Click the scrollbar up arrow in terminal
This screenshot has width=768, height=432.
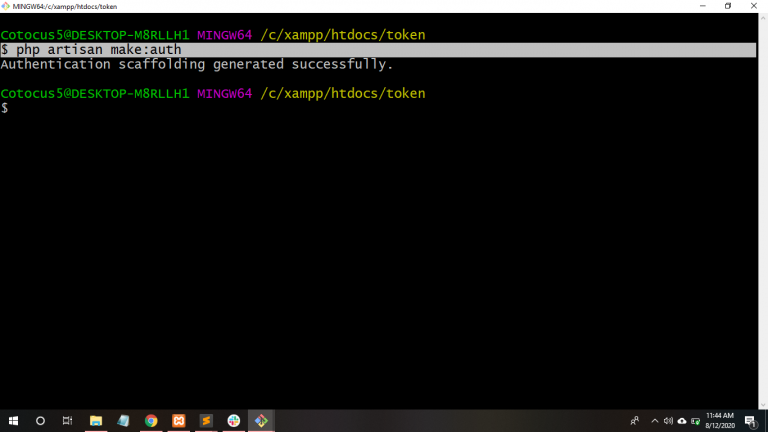click(x=763, y=18)
